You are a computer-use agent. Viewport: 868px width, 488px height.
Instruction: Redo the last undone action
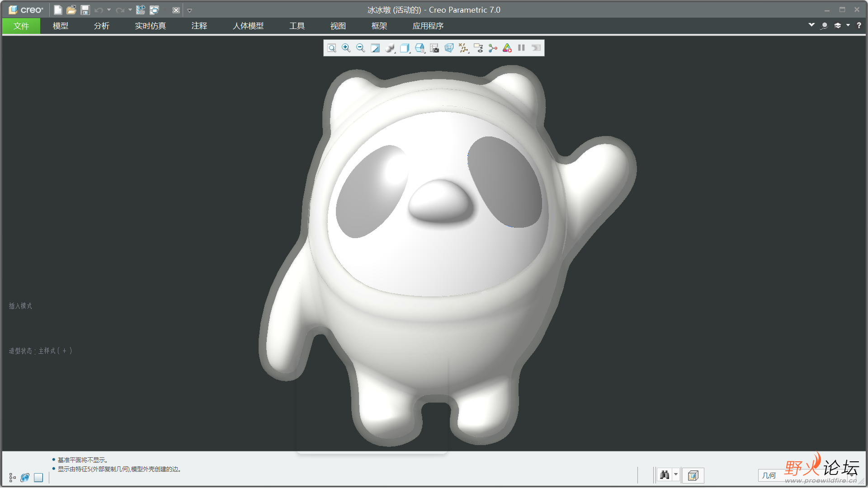coord(120,10)
